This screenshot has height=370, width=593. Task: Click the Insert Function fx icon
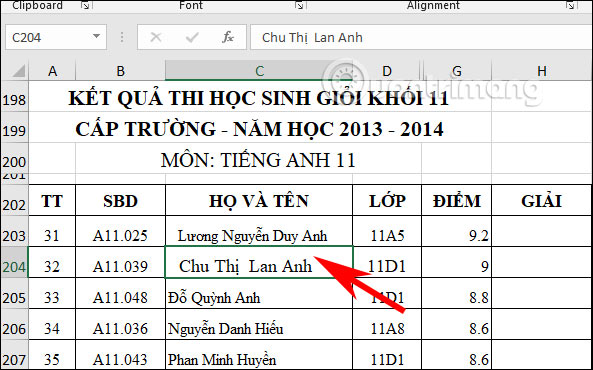point(228,37)
